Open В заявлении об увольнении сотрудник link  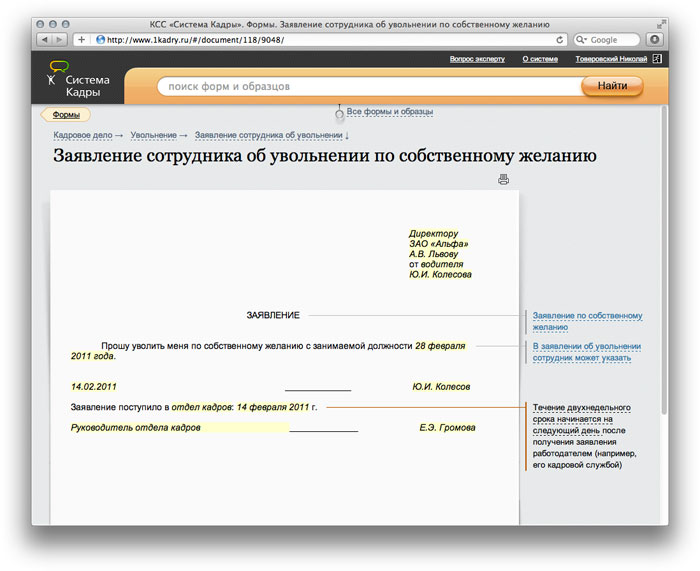pyautogui.click(x=586, y=351)
